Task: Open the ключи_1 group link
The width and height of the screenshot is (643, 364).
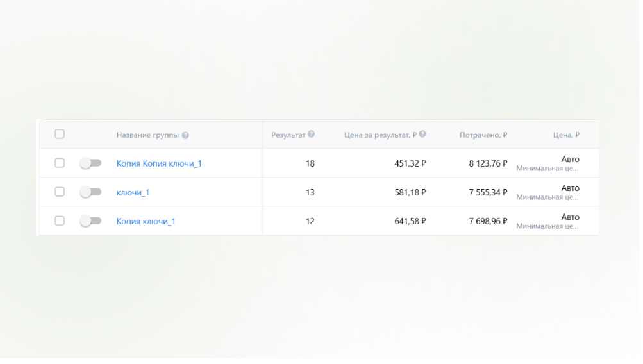Action: coord(133,192)
